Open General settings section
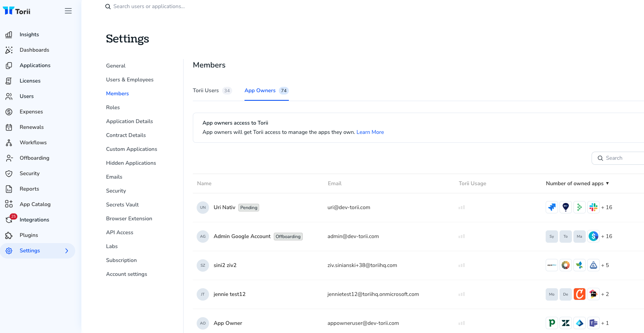Viewport: 644px width, 333px height. [x=116, y=66]
